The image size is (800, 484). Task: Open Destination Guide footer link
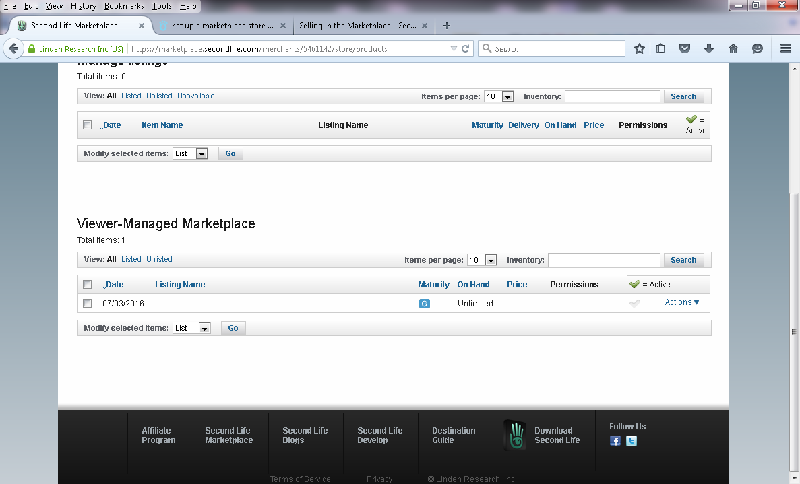[454, 435]
